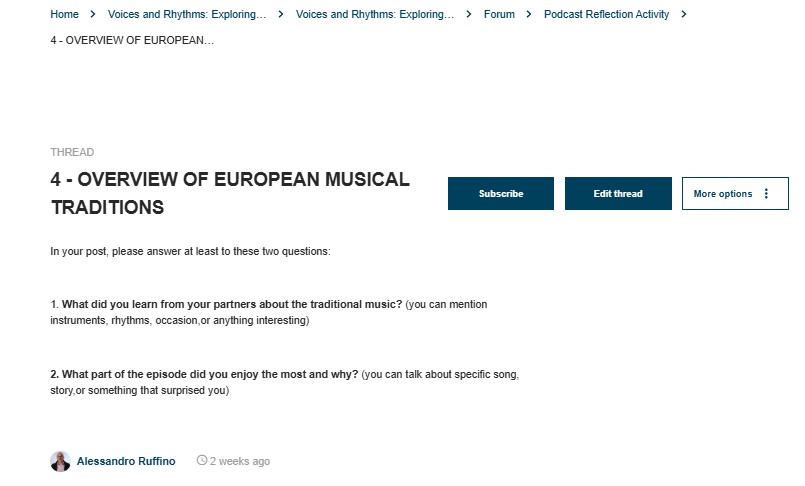The width and height of the screenshot is (805, 486).
Task: Click the chevron right after Home
Action: (x=93, y=14)
